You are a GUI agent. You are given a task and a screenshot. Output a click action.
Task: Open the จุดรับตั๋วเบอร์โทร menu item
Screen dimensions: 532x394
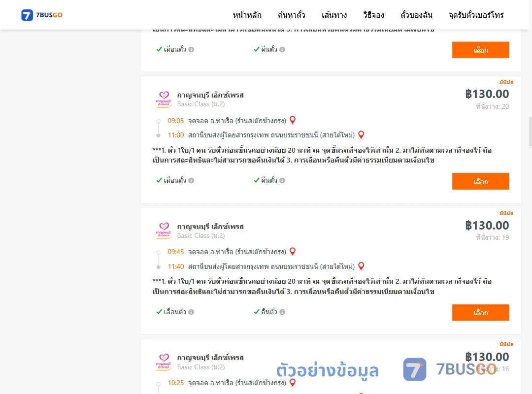click(x=476, y=15)
